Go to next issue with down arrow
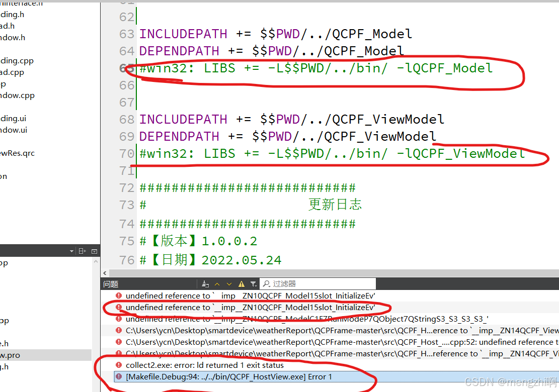This screenshot has height=392, width=559. [x=229, y=284]
